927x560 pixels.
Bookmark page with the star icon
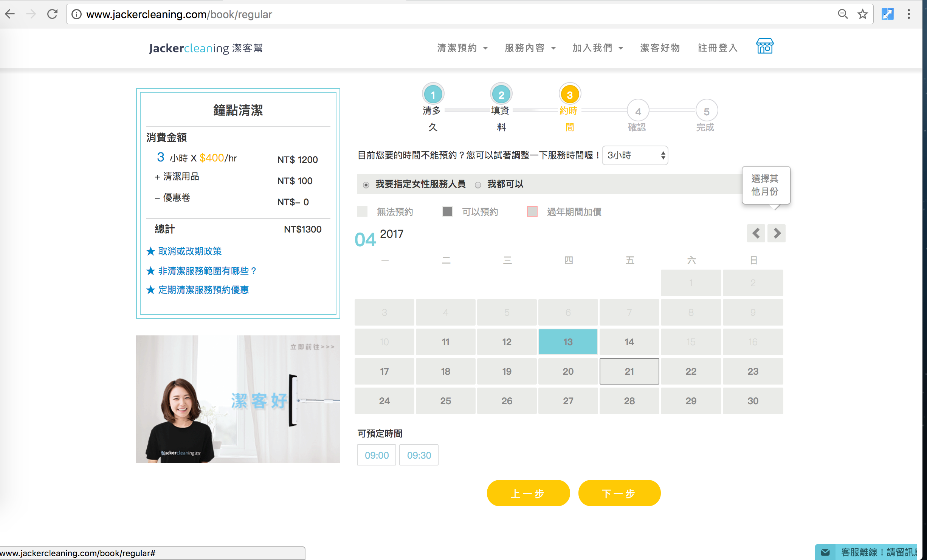[x=862, y=14]
